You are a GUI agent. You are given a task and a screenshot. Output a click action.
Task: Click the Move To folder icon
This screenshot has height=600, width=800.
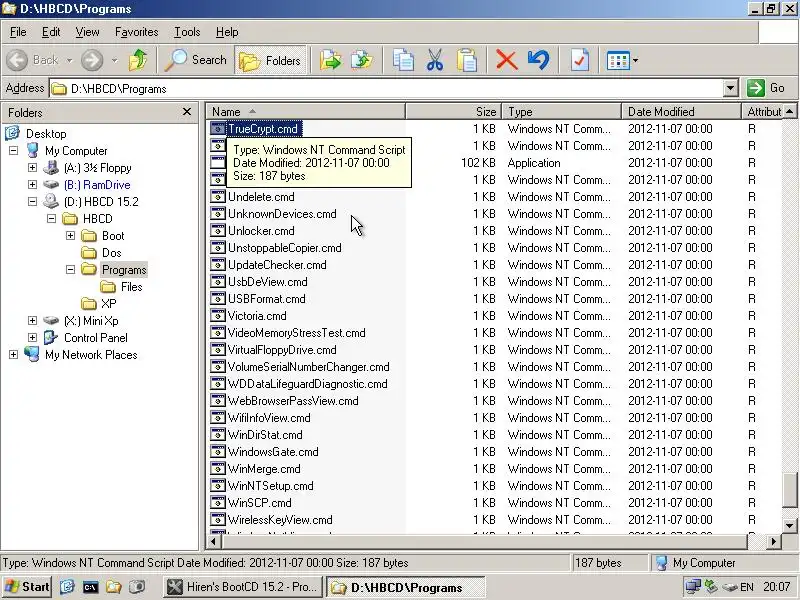tap(330, 60)
